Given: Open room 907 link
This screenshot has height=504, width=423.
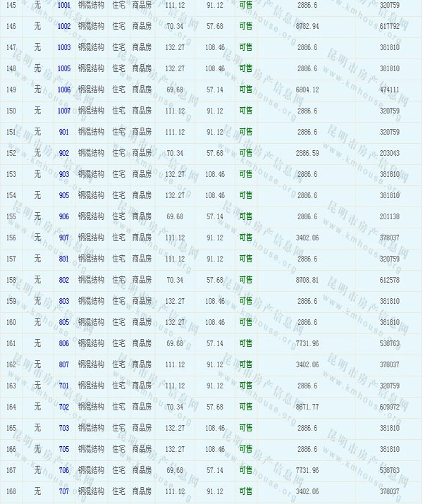Looking at the screenshot, I should click(64, 238).
